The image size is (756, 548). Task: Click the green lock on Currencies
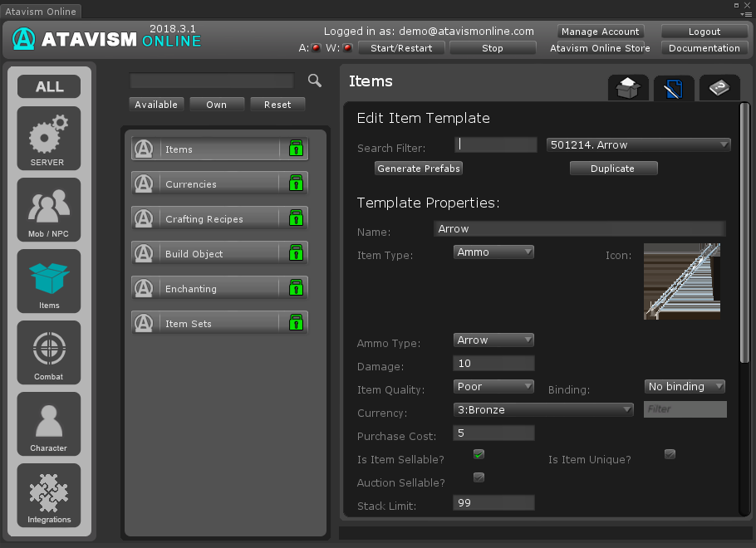tap(295, 184)
